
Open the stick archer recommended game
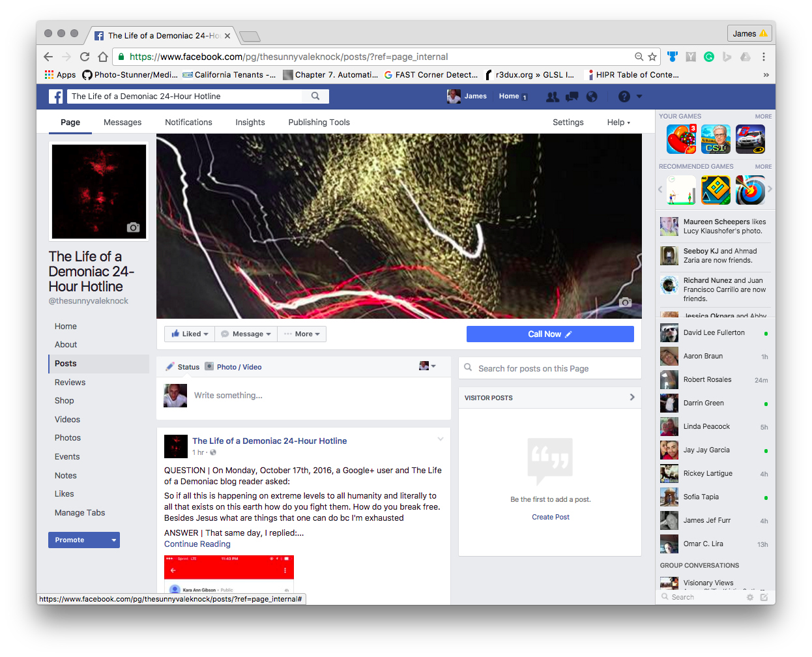[x=682, y=190]
